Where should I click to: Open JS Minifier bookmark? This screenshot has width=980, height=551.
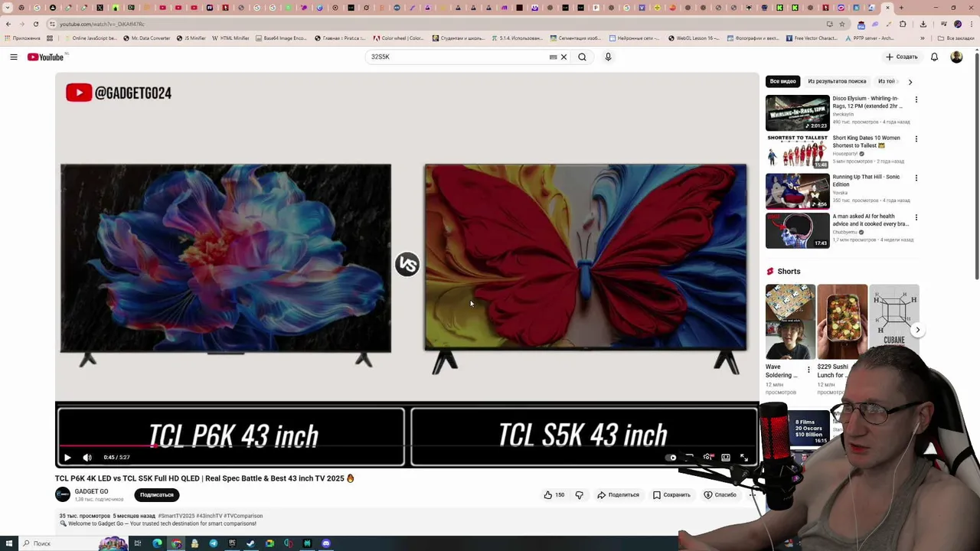coord(191,37)
